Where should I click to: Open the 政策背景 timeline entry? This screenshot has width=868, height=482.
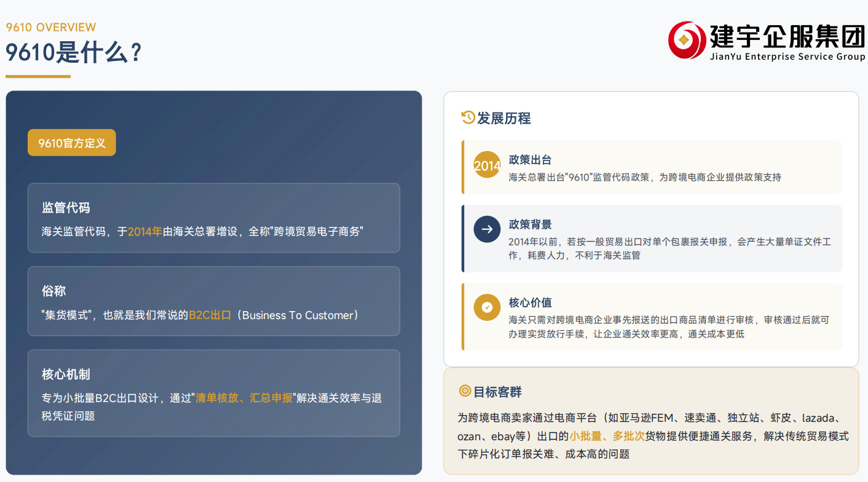[x=652, y=239]
